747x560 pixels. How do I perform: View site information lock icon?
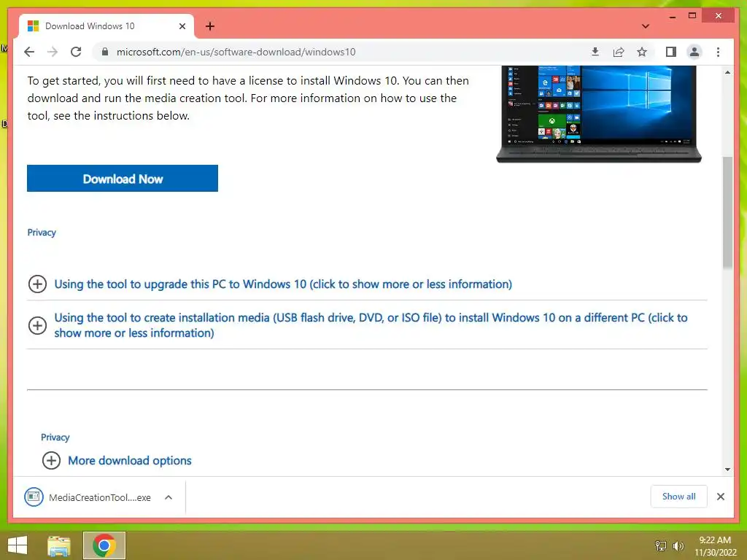click(105, 52)
